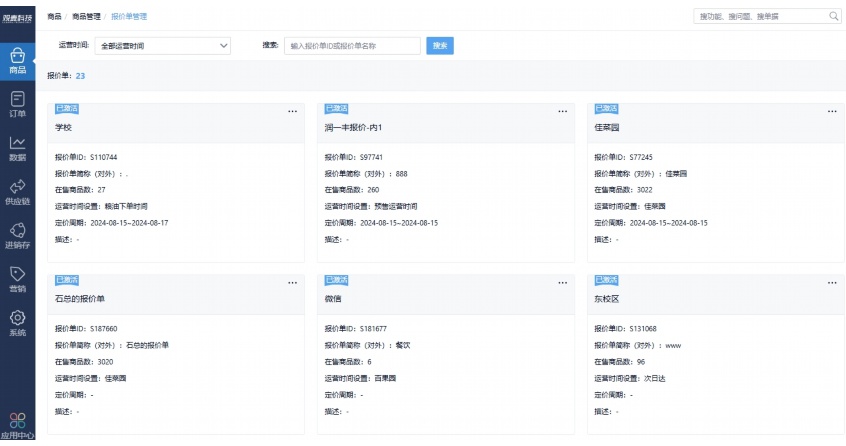This screenshot has height=446, width=846.
Task: Go to 商品管理 breadcrumb
Action: click(86, 17)
